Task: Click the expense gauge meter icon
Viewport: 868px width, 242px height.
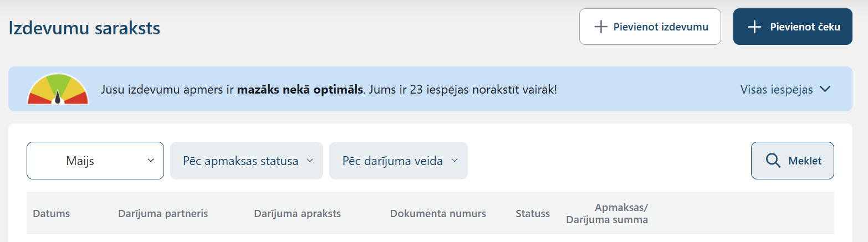Action: (58, 89)
